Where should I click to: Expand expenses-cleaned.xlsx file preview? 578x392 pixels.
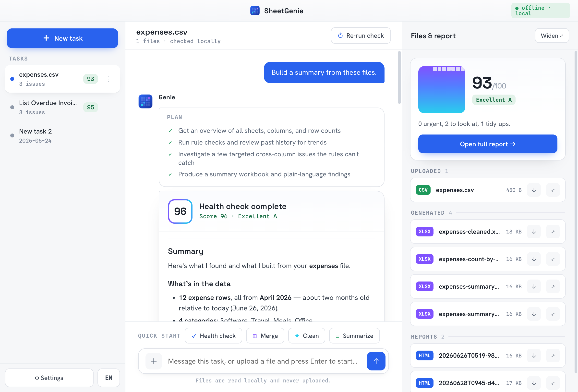(x=553, y=232)
